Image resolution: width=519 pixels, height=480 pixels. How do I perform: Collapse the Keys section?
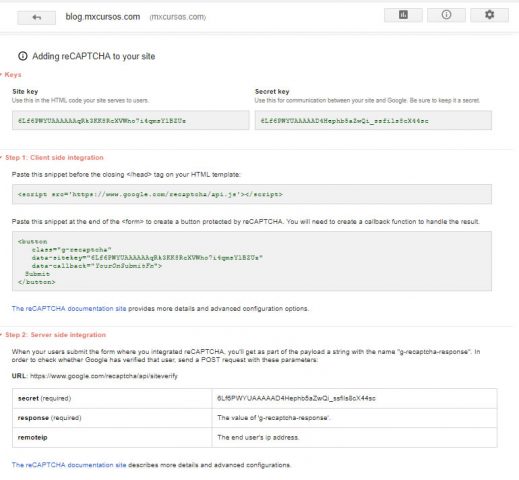(x=11, y=75)
